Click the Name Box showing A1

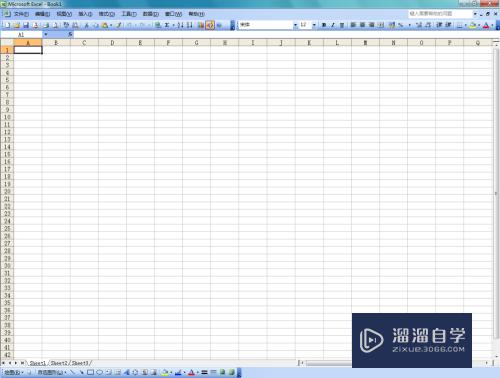pyautogui.click(x=21, y=34)
